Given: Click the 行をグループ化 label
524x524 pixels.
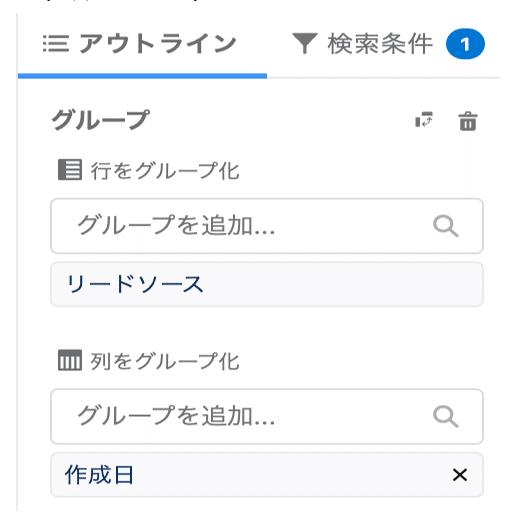Looking at the screenshot, I should 165,171.
